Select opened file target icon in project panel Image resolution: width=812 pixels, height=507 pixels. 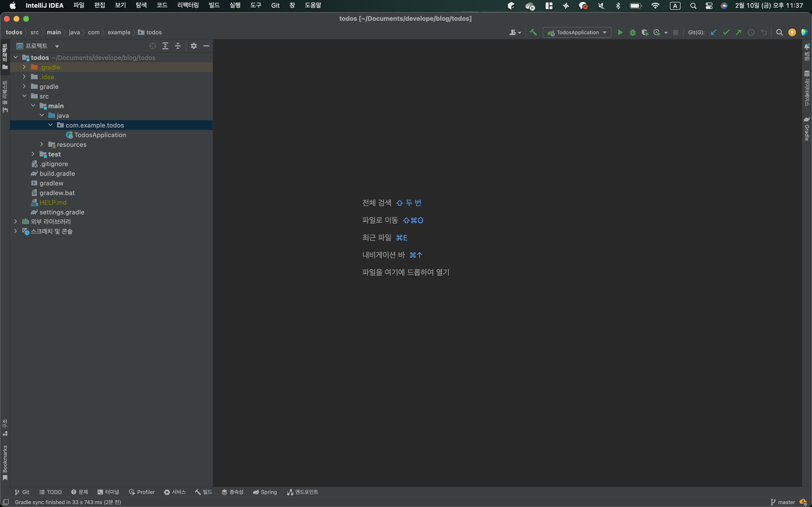[153, 46]
